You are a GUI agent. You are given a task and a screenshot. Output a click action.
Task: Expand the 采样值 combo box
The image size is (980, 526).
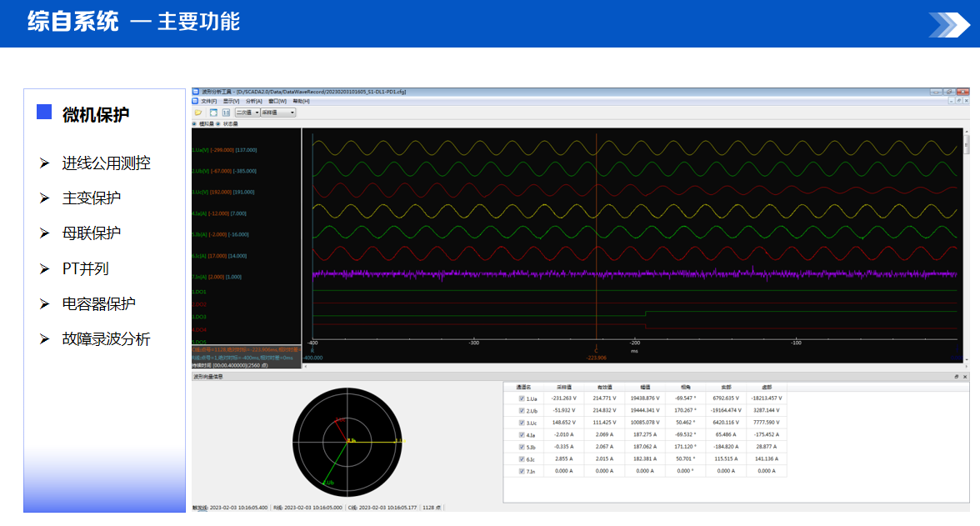coord(278,112)
